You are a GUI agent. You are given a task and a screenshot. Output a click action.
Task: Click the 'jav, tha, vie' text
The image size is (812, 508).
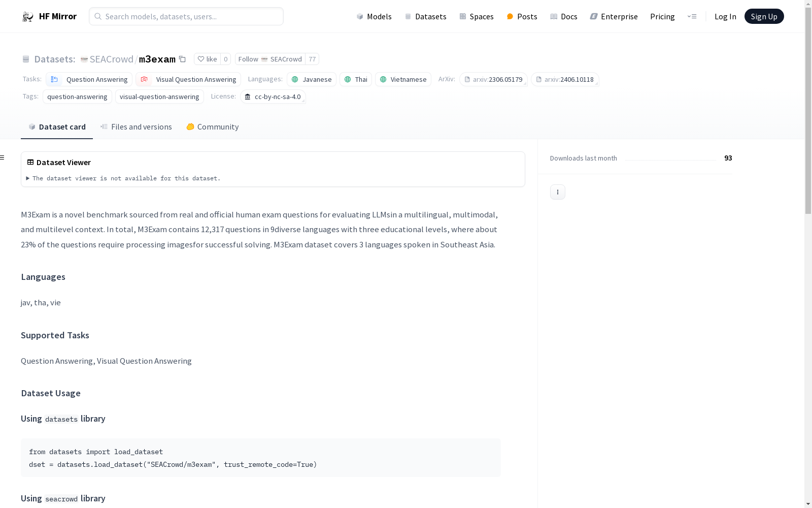41,303
